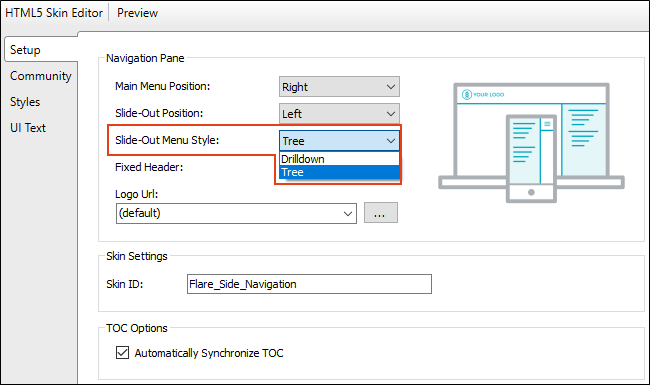Click the Skin ID label

point(124,284)
